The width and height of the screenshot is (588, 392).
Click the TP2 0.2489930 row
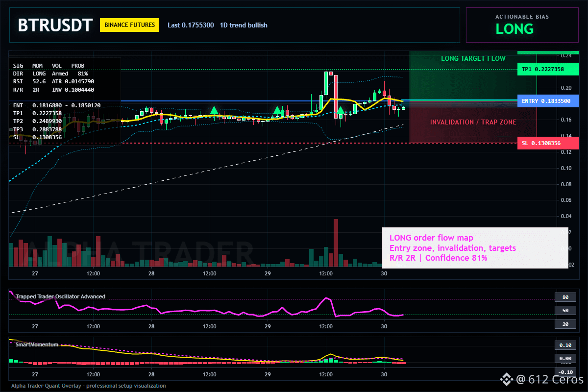[x=37, y=121]
